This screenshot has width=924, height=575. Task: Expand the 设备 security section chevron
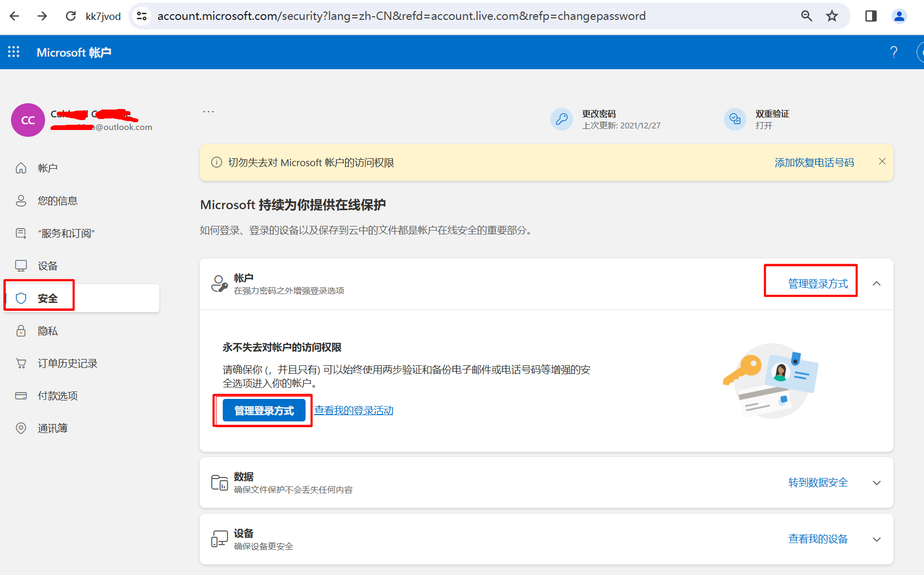pos(876,539)
